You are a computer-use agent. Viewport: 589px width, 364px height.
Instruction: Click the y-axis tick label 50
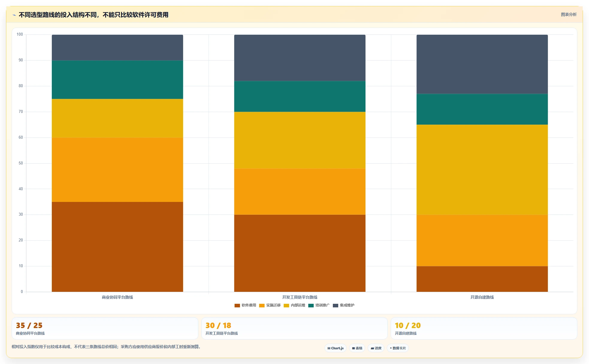click(21, 163)
